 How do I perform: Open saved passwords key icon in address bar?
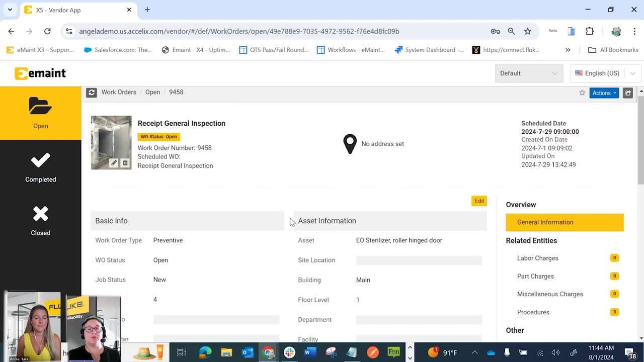[495, 31]
